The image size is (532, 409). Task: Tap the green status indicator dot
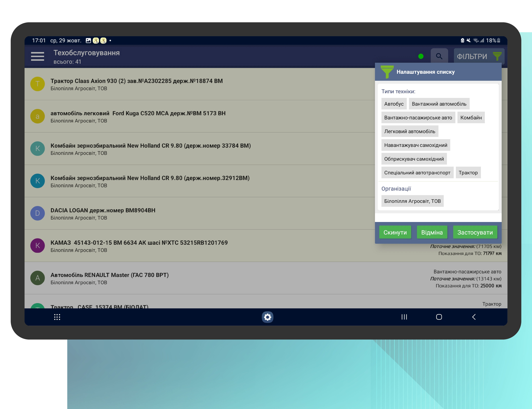421,56
